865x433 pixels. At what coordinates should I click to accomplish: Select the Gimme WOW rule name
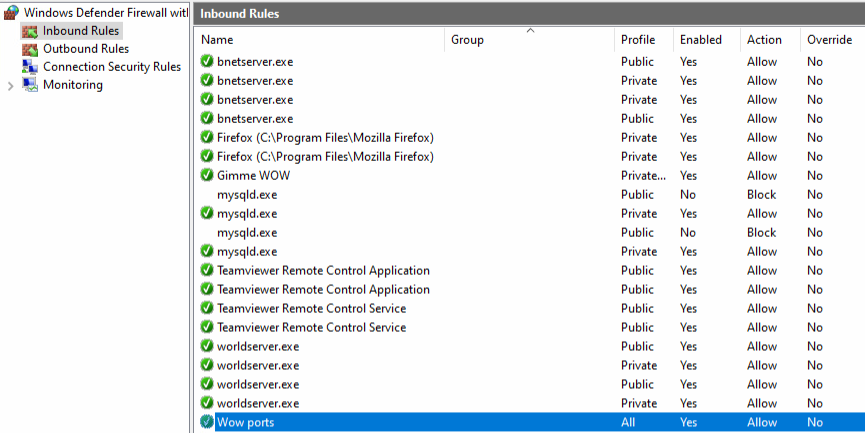point(253,175)
